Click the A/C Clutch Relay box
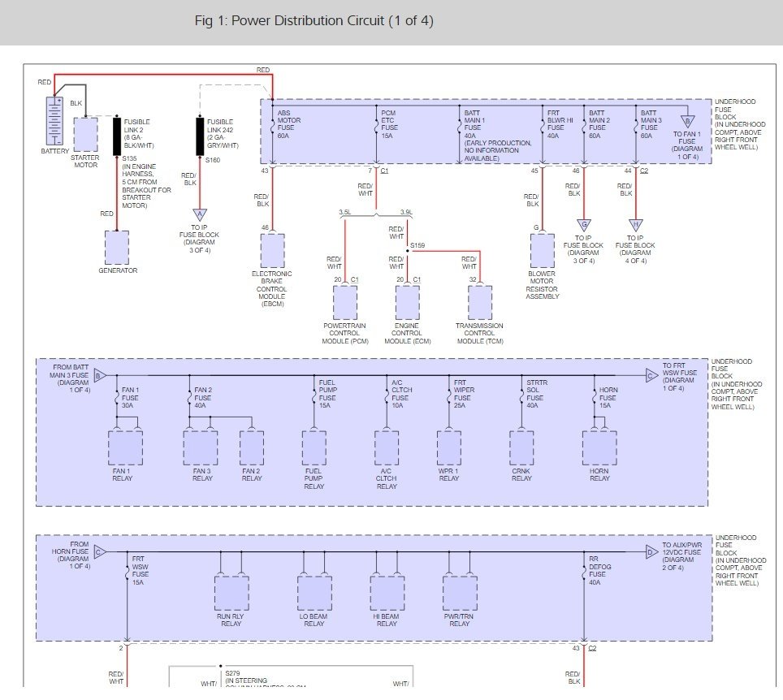783x700 pixels. point(387,448)
